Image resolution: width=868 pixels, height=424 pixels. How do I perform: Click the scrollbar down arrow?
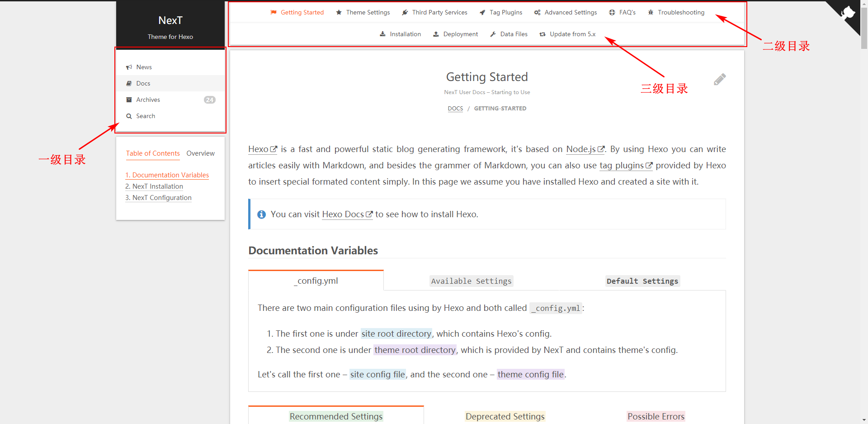coord(864,420)
